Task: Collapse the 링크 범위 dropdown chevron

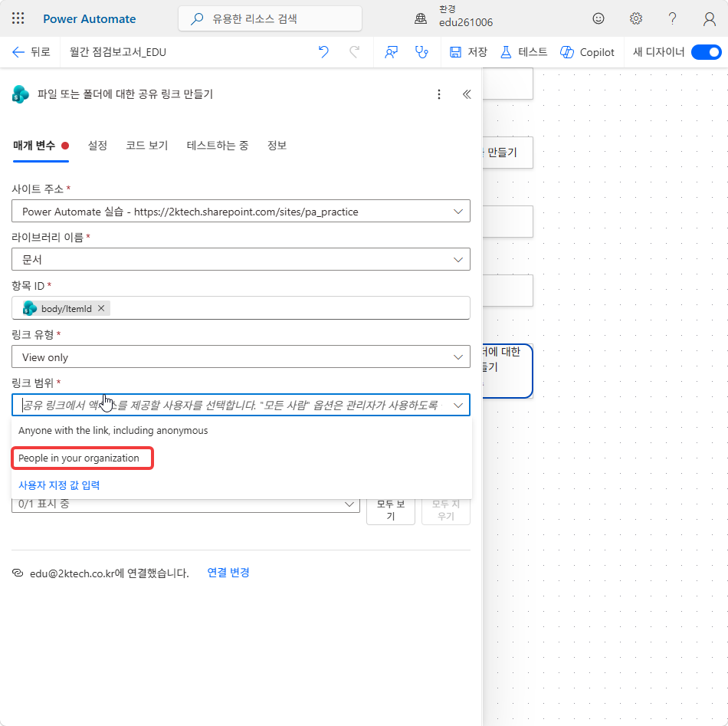Action: point(457,405)
